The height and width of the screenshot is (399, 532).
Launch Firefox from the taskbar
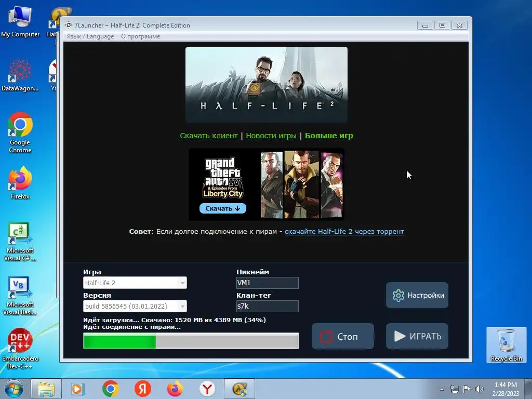[175, 389]
